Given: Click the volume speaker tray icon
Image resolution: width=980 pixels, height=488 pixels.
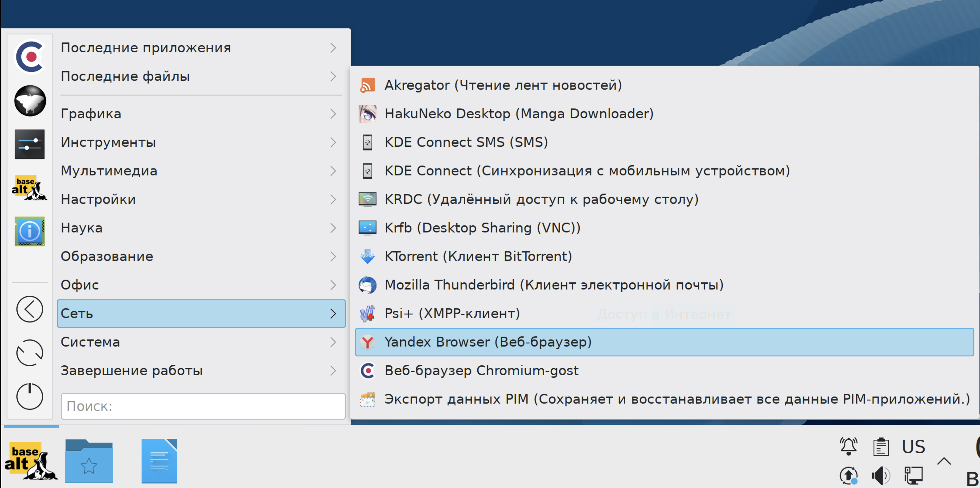Looking at the screenshot, I should pos(881,475).
